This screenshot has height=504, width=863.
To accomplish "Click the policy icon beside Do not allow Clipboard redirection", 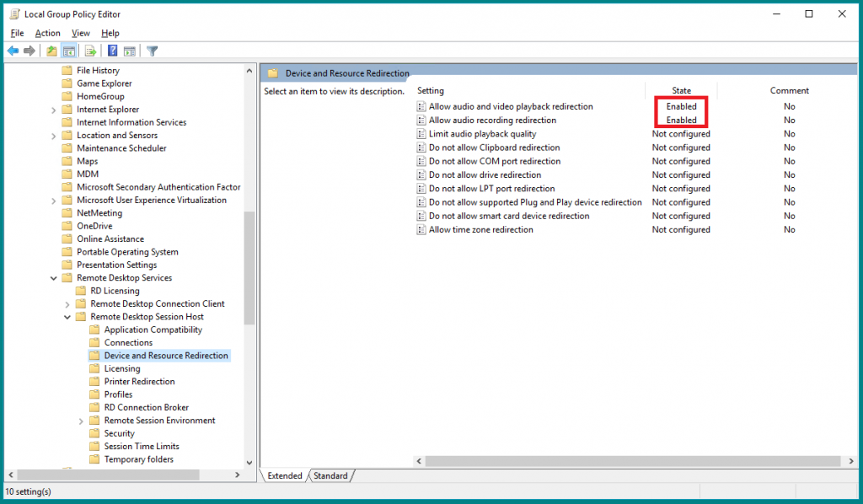I will click(x=421, y=147).
